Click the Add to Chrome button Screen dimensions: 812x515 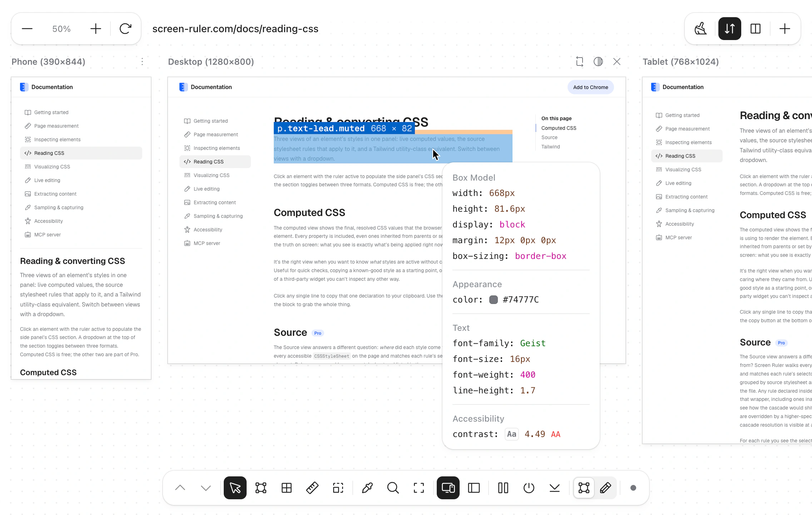(x=590, y=87)
